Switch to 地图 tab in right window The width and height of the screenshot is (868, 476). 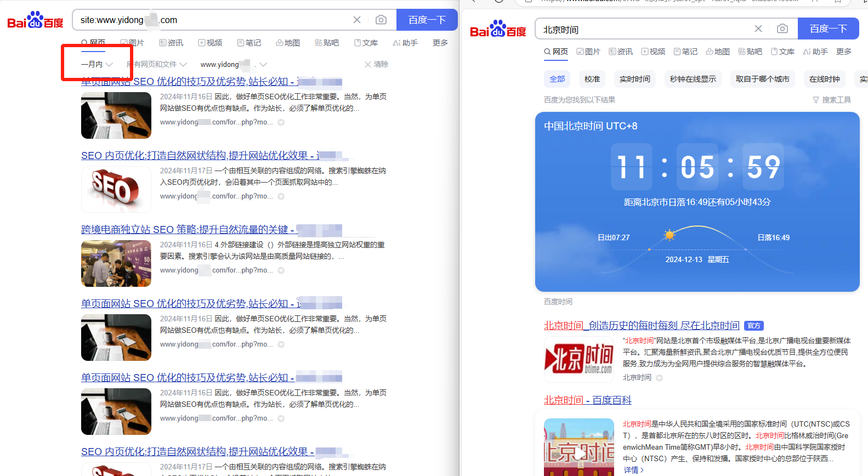coord(718,52)
